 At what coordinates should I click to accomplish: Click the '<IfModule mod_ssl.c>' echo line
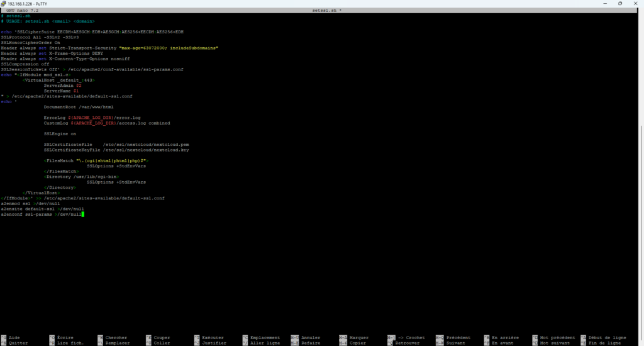tap(36, 75)
